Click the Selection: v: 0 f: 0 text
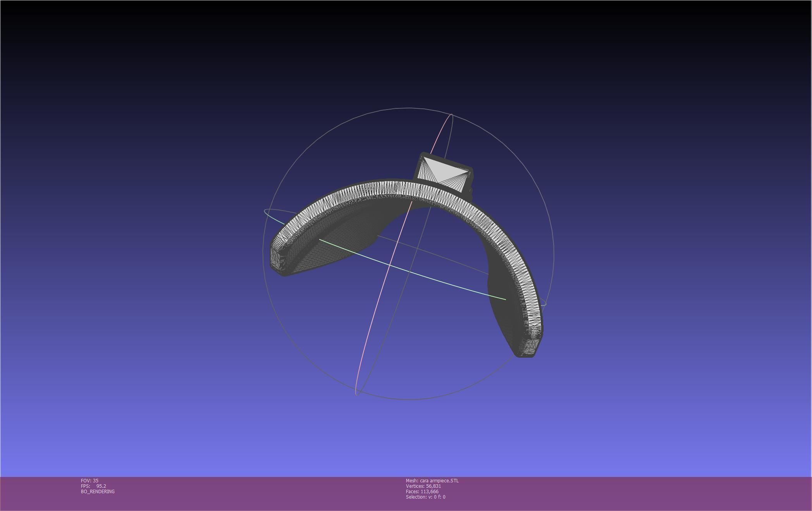This screenshot has width=812, height=511. coord(425,497)
